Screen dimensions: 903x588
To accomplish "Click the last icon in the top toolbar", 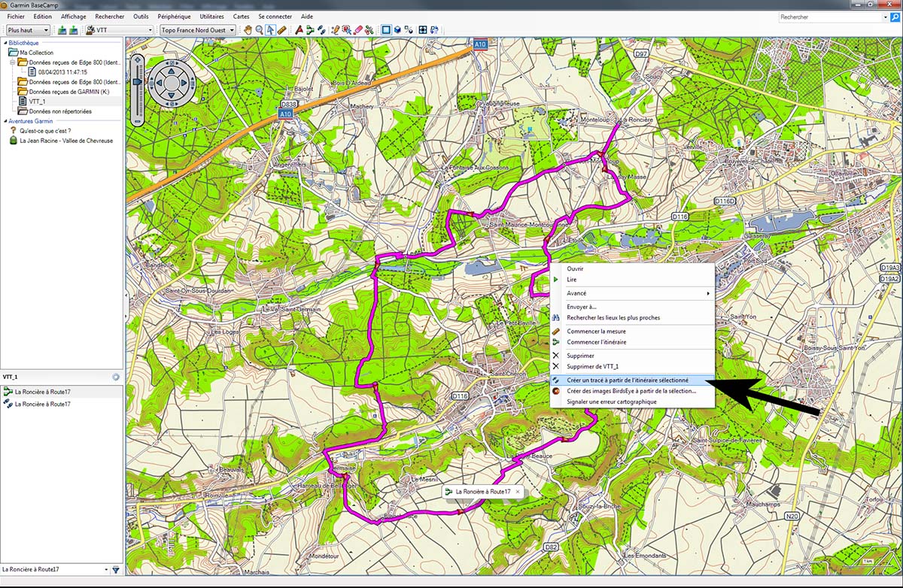I will pyautogui.click(x=436, y=30).
